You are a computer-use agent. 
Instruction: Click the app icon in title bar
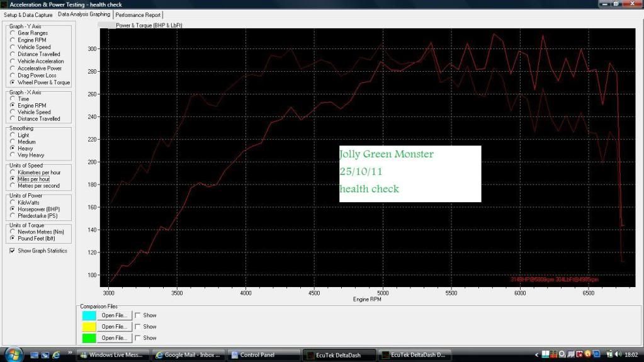click(4, 4)
